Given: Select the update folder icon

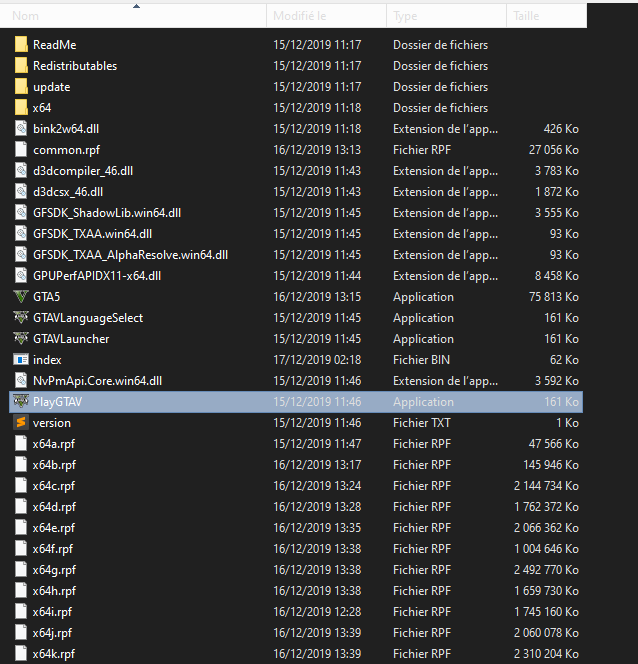Looking at the screenshot, I should (22, 87).
